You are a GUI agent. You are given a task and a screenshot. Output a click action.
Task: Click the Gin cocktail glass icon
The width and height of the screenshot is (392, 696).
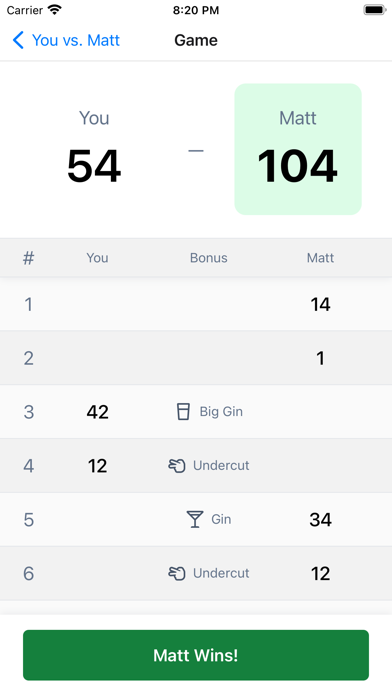click(194, 519)
